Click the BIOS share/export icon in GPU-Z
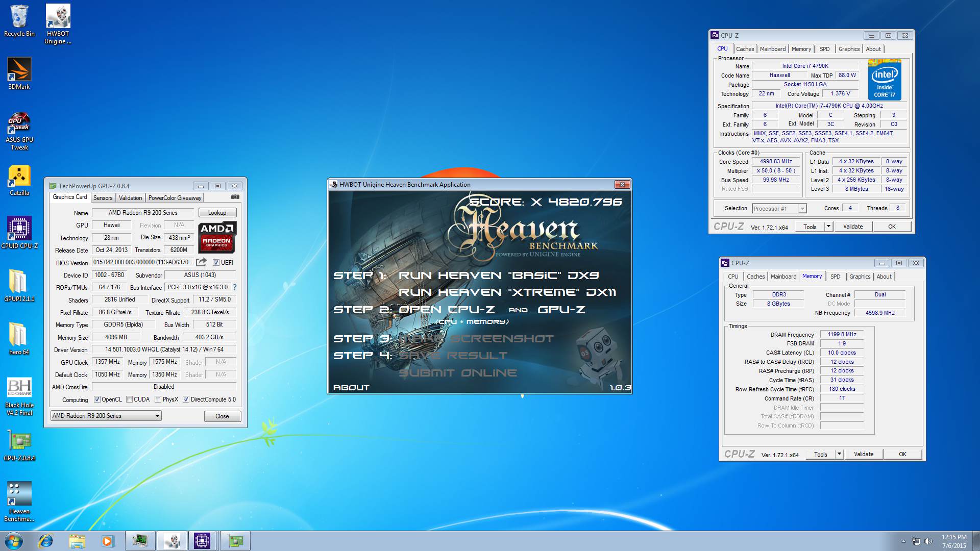The width and height of the screenshot is (980, 551). 202,262
